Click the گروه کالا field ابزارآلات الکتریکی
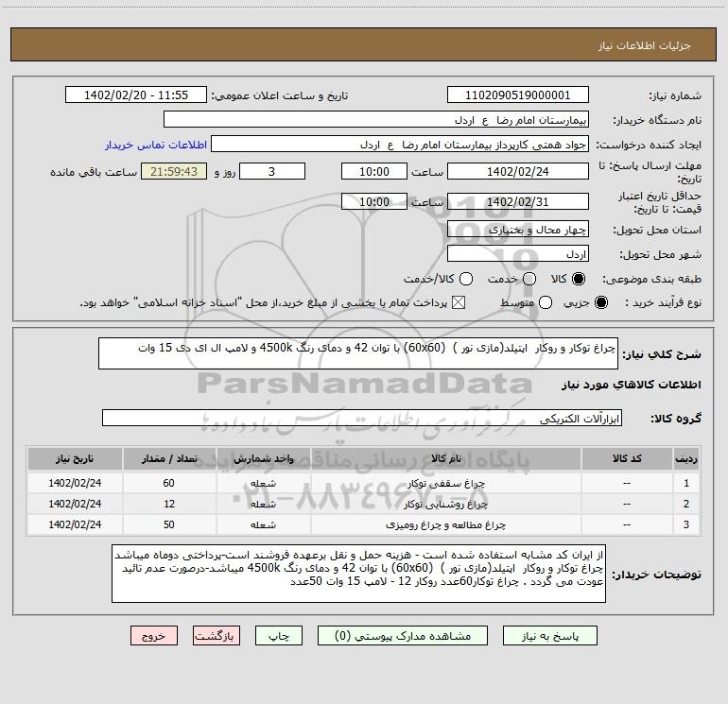Screen dimensions: 728x704 coord(362,418)
